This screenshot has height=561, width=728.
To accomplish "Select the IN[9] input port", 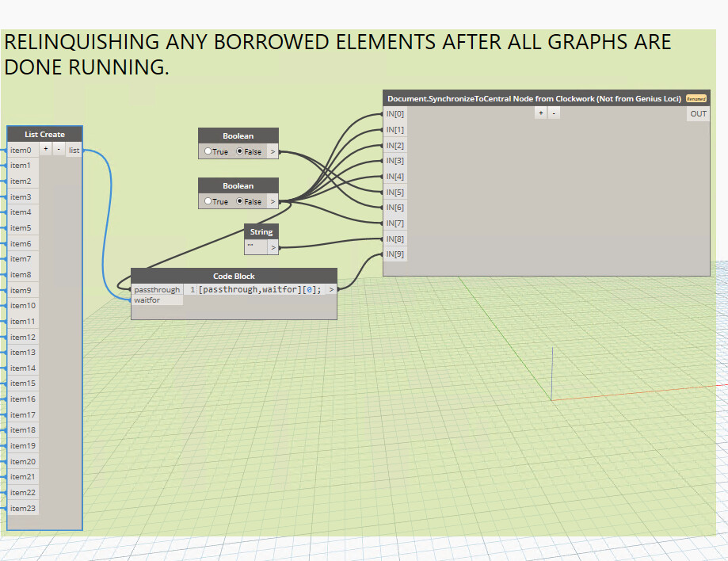I will pyautogui.click(x=395, y=254).
